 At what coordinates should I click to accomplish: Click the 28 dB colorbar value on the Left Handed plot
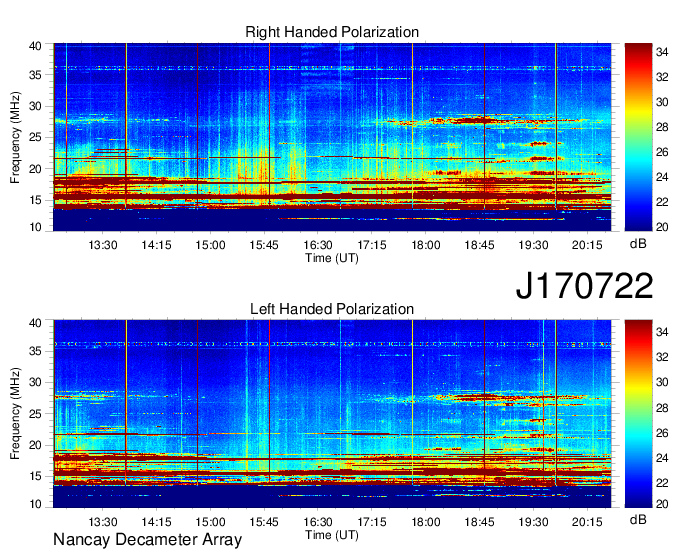click(662, 408)
